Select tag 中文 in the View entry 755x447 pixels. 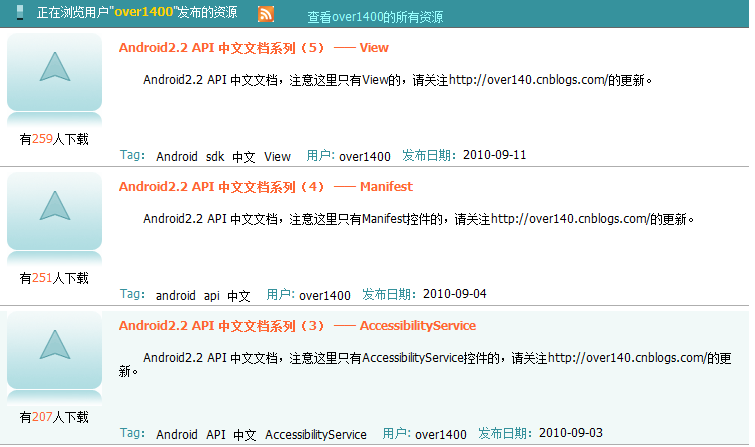pos(244,157)
